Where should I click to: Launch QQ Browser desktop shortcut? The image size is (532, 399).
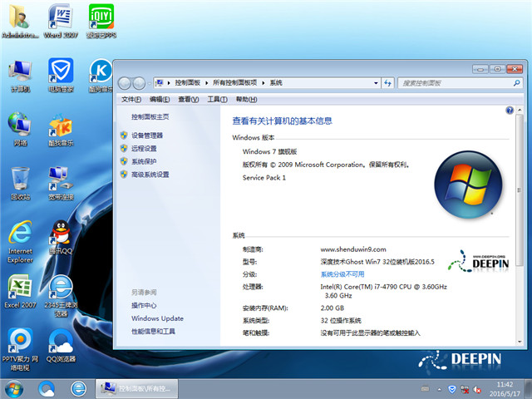[61, 346]
